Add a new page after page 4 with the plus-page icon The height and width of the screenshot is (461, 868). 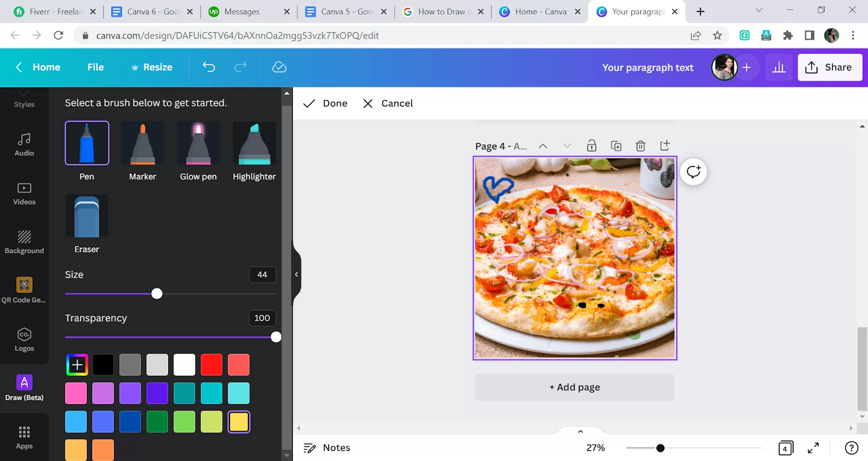(x=665, y=145)
